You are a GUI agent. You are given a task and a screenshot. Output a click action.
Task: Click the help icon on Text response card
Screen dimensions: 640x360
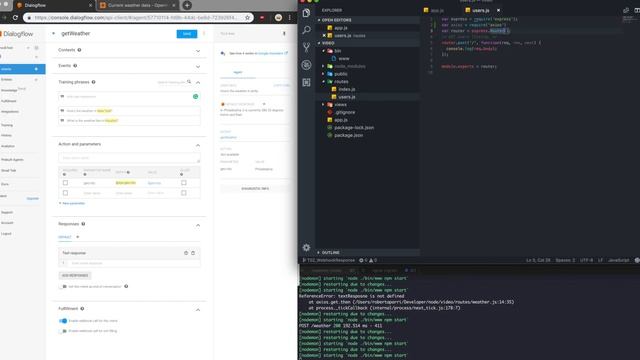[186, 253]
